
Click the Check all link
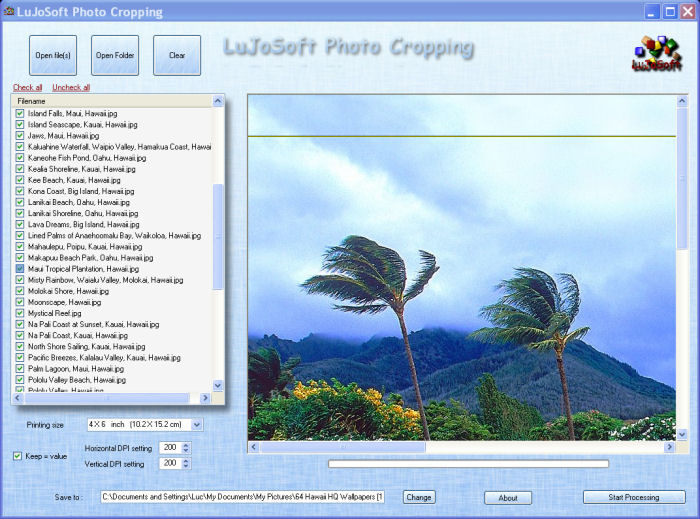[28, 87]
